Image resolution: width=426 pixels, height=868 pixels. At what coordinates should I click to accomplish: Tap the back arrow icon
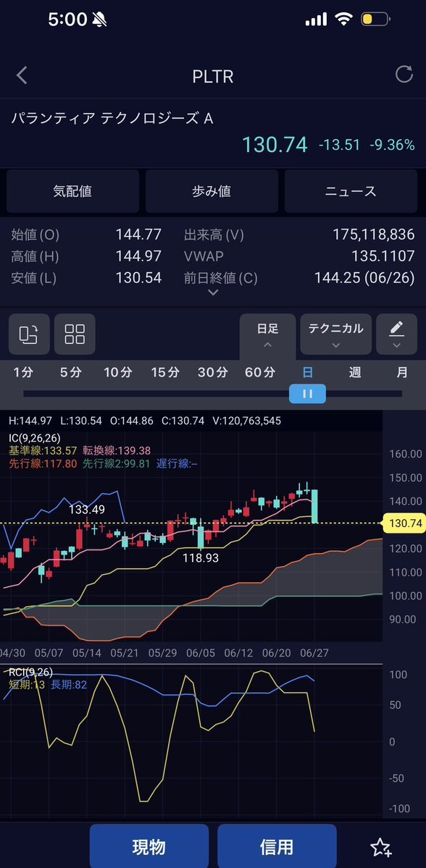coord(22,75)
